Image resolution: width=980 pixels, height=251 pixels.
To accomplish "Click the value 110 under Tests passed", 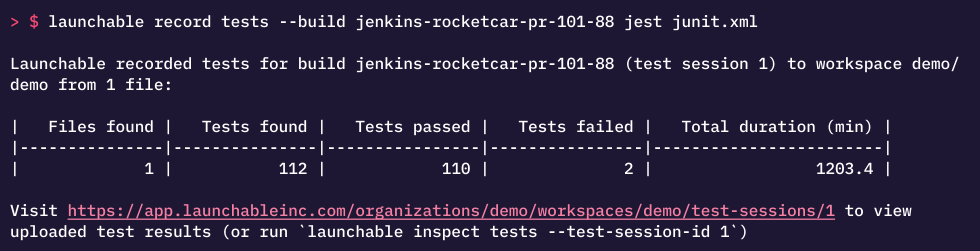I will pyautogui.click(x=456, y=169).
